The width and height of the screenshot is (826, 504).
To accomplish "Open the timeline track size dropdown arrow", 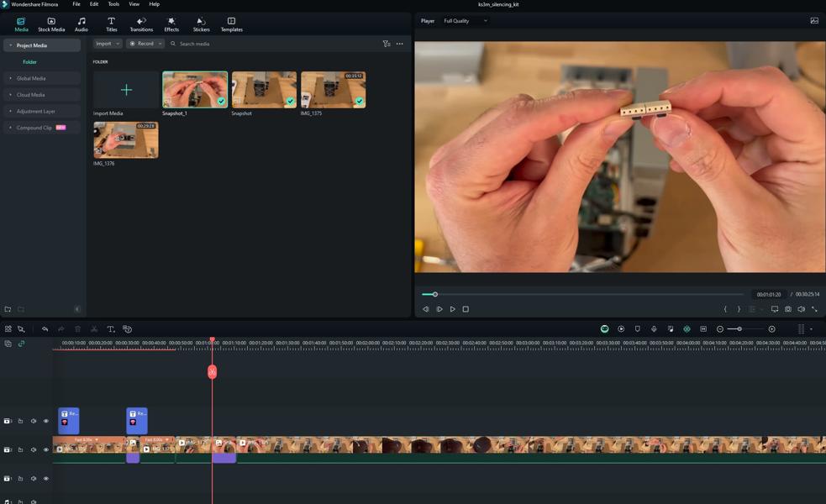I will point(811,329).
